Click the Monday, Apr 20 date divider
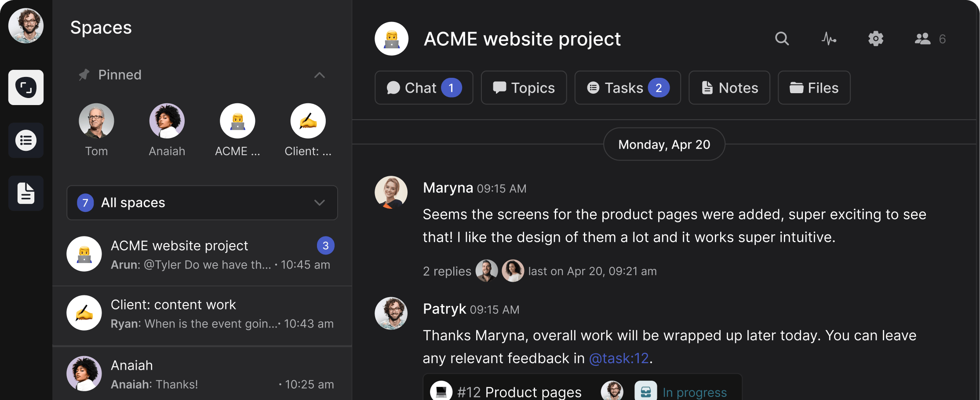Viewport: 980px width, 400px height. click(x=664, y=144)
